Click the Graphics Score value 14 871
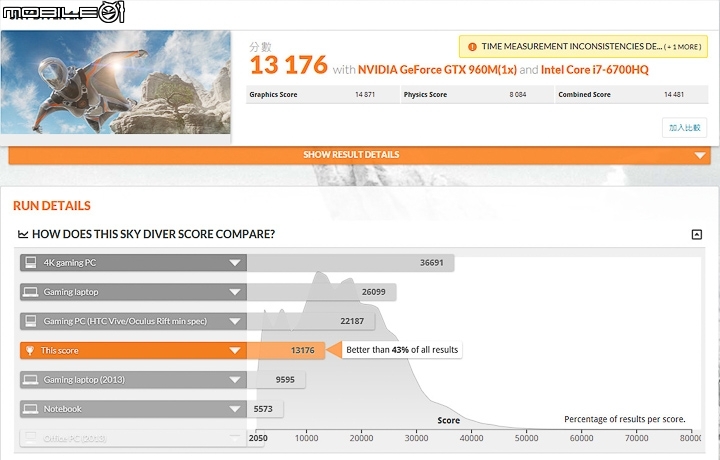The image size is (720, 460). tap(365, 95)
